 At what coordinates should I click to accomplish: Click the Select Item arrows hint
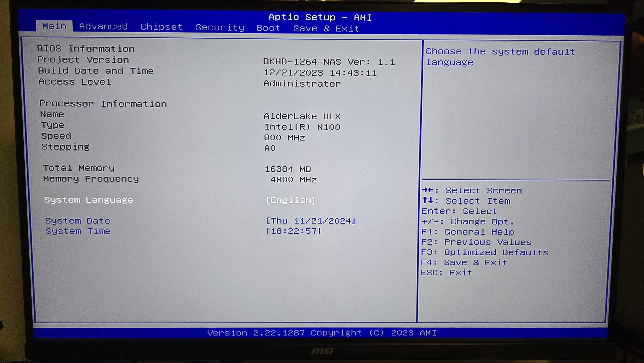(466, 201)
